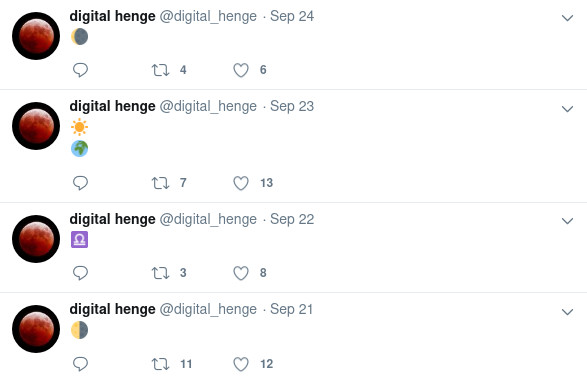
Task: Retweet the Sep 21 half-moon tweet
Action: 160,364
